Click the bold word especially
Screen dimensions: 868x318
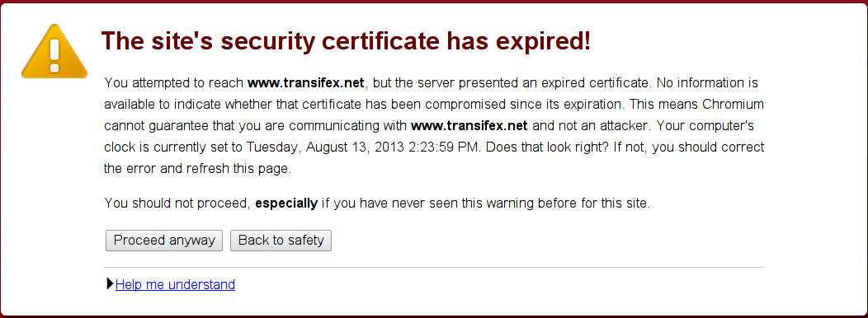coord(286,203)
